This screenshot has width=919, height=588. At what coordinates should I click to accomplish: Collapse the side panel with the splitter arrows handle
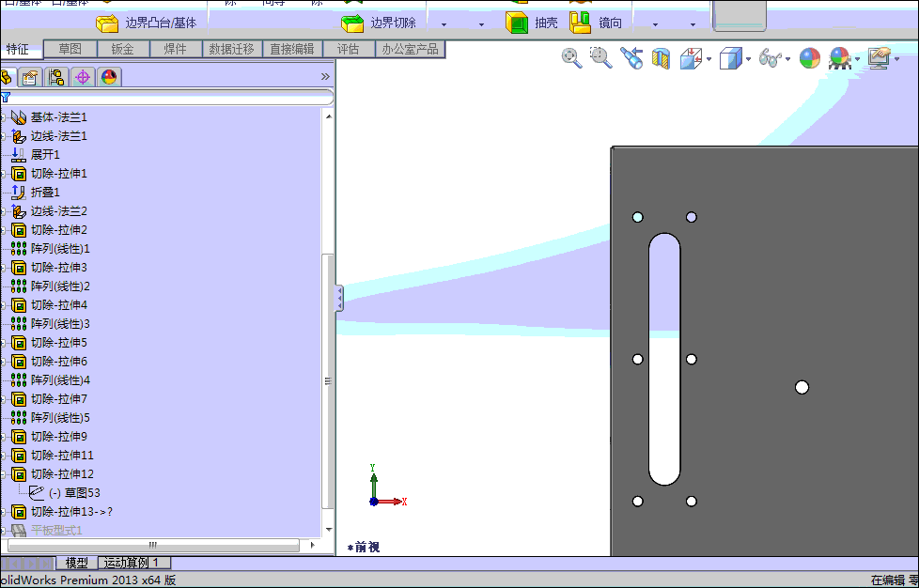[x=339, y=299]
